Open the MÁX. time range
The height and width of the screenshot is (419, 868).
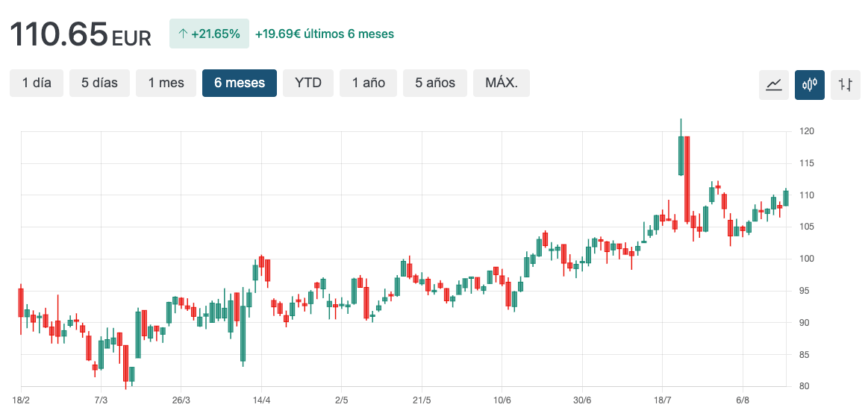(502, 83)
